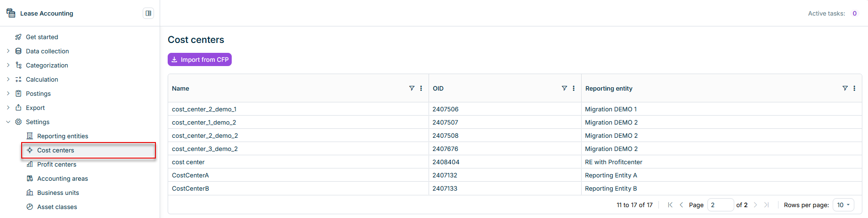Select the CostCenterA row name
This screenshot has height=218, width=868.
(x=190, y=175)
